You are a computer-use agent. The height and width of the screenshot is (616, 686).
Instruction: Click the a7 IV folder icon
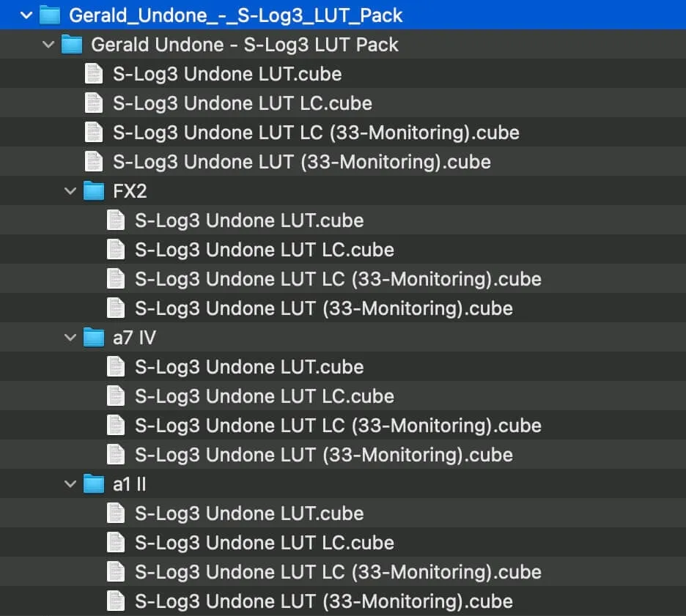pos(93,338)
